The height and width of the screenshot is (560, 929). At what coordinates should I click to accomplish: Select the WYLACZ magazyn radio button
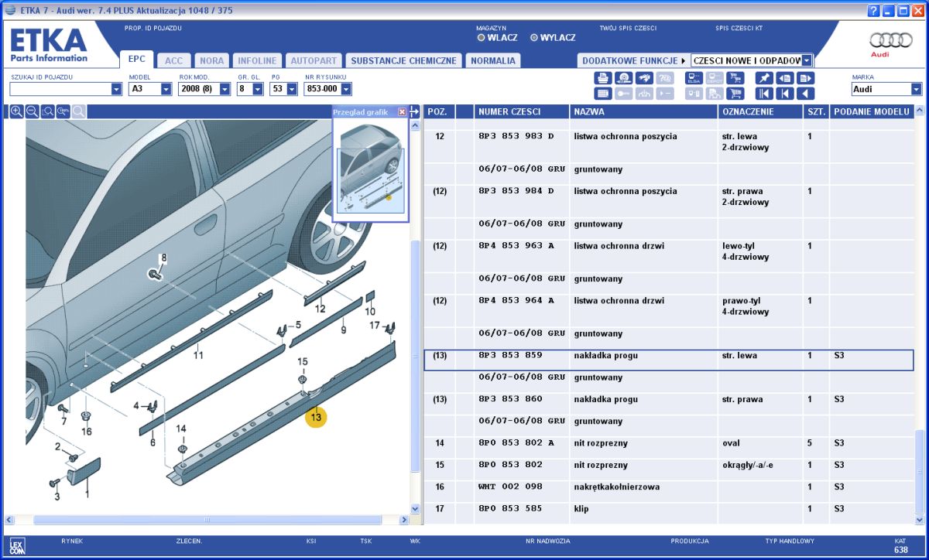[534, 37]
